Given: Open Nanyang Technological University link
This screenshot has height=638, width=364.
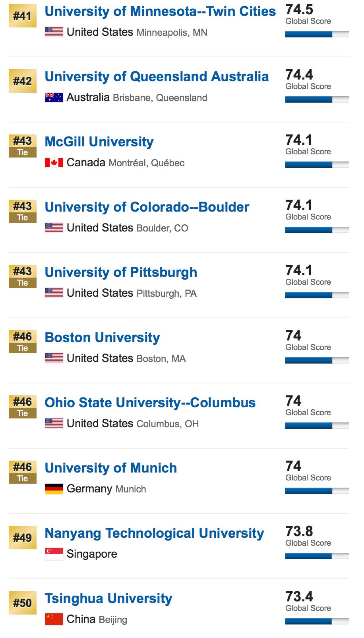Looking at the screenshot, I should (154, 533).
